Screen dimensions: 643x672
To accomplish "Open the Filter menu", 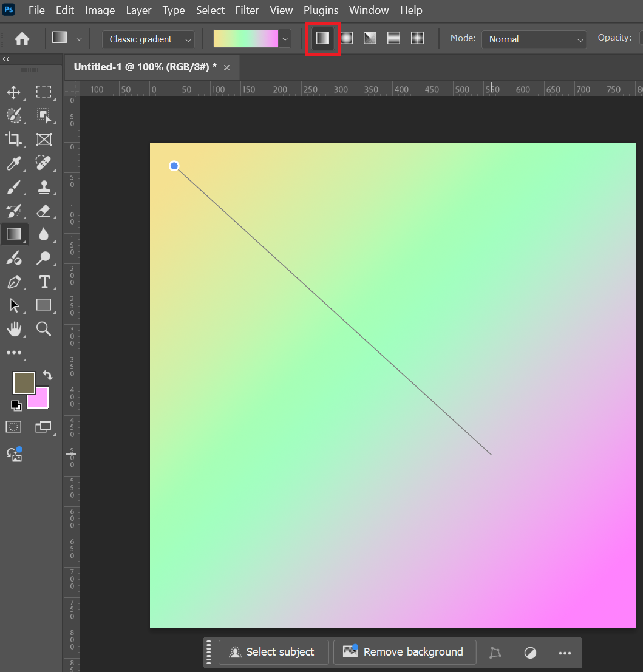I will tap(247, 10).
